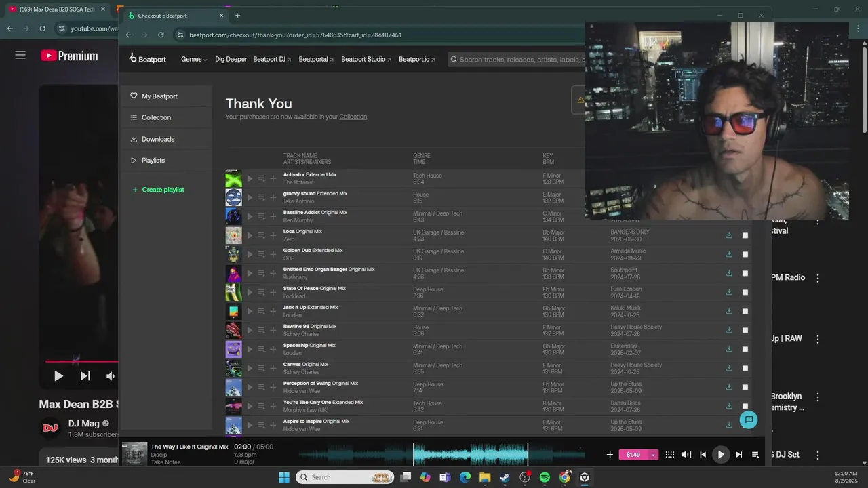The width and height of the screenshot is (868, 488).
Task: Click Create playlist in sidebar
Action: click(x=158, y=190)
